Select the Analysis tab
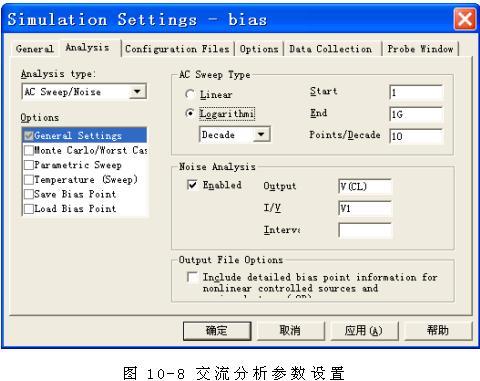The image size is (480, 381). (x=87, y=48)
